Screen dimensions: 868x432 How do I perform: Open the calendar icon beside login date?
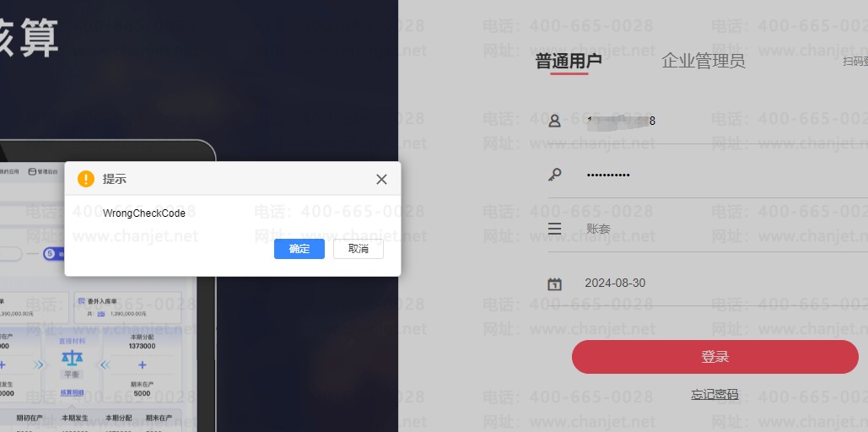[554, 284]
